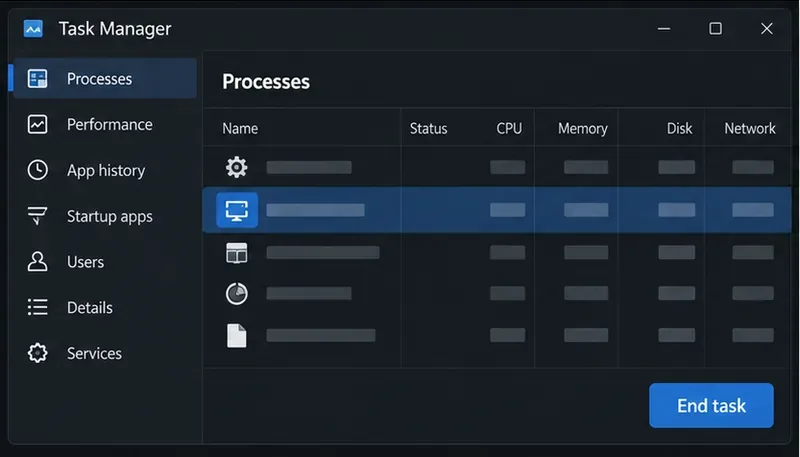This screenshot has height=457, width=800.
Task: Select the Processes sidebar icon
Action: click(x=37, y=79)
